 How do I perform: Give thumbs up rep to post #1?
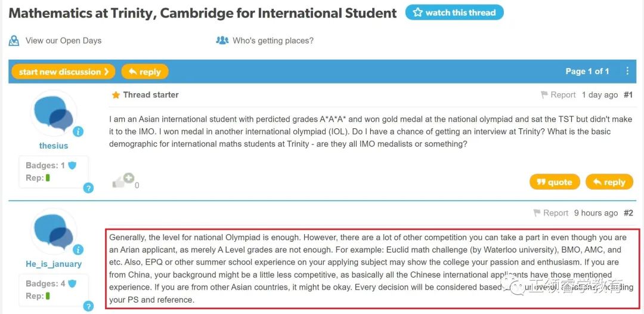pyautogui.click(x=123, y=180)
